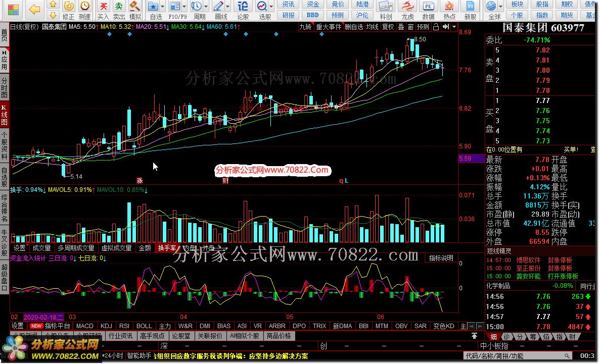Open the chart toolbar dropdown triangle

[x=454, y=27]
